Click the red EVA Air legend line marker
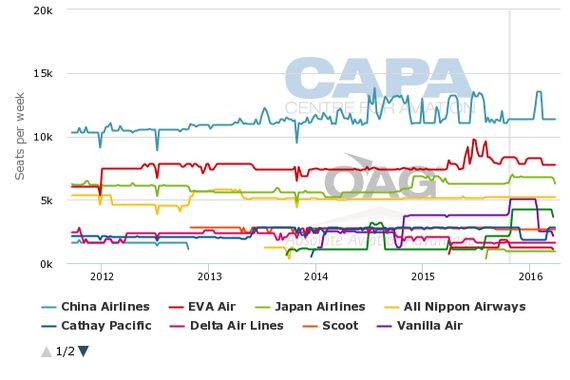The image size is (570, 380). pyautogui.click(x=176, y=308)
